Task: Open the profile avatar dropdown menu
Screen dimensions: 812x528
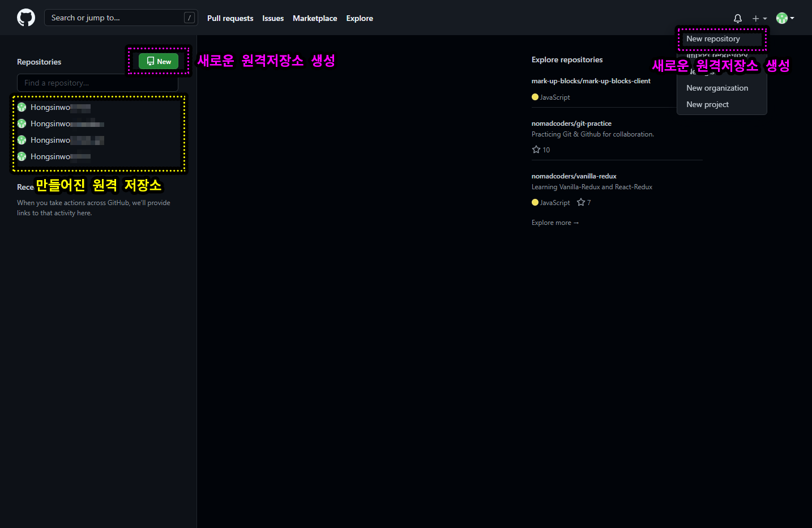Action: click(x=785, y=18)
